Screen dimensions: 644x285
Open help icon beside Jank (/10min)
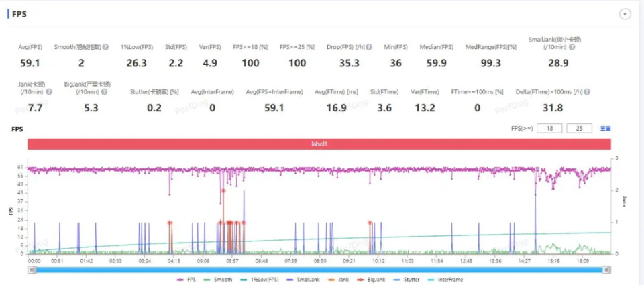(49, 92)
